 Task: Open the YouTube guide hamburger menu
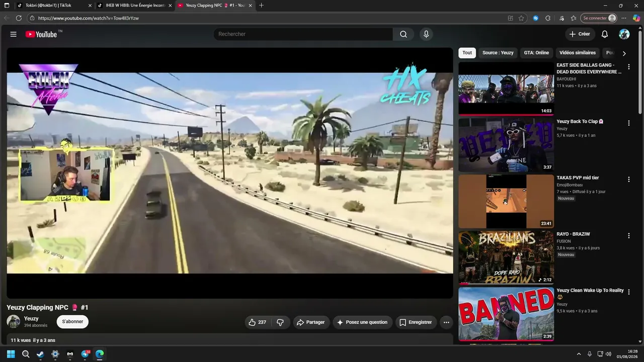coord(14,34)
